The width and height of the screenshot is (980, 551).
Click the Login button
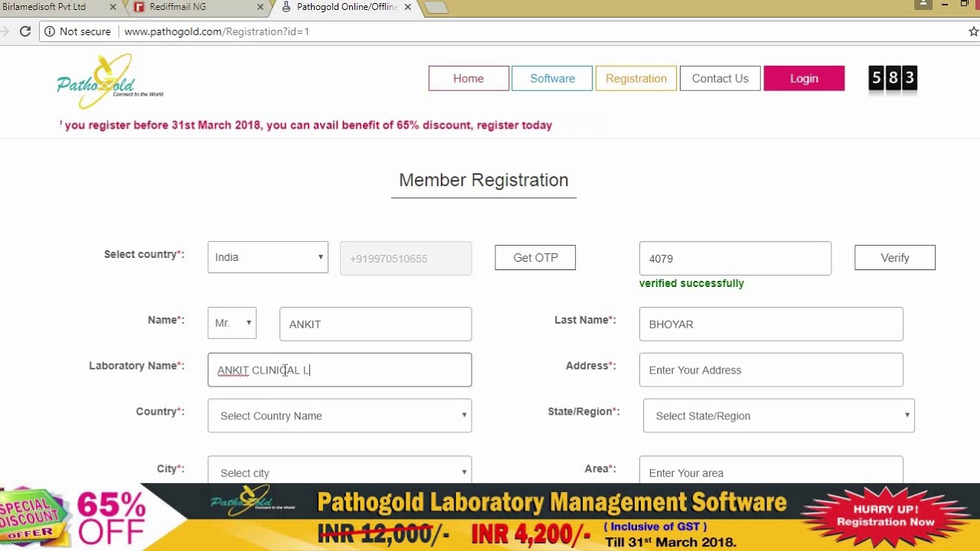pos(804,78)
